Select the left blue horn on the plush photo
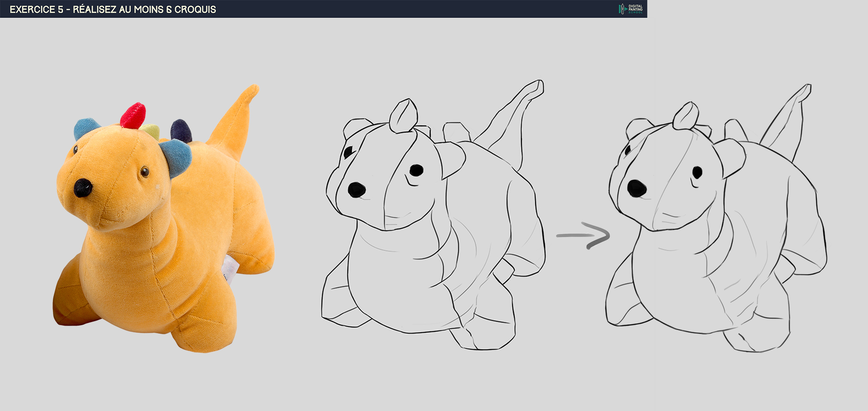This screenshot has height=411, width=868. 86,128
